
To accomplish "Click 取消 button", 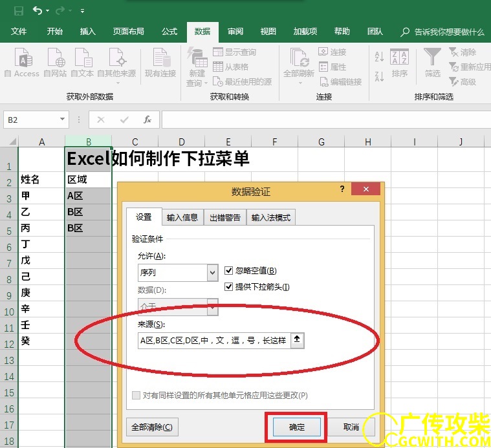I will click(351, 427).
